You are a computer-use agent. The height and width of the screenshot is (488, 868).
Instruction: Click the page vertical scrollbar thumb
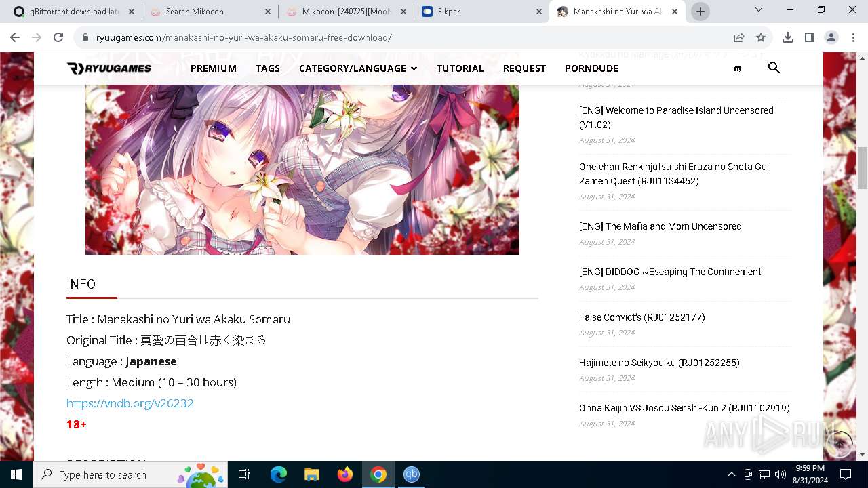tap(862, 168)
